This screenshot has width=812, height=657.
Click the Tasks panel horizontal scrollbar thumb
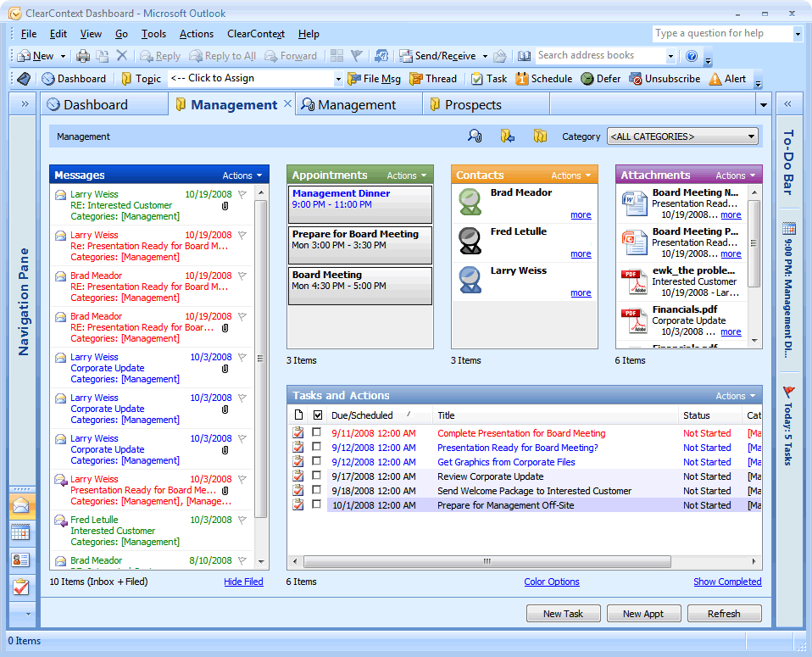pyautogui.click(x=487, y=561)
